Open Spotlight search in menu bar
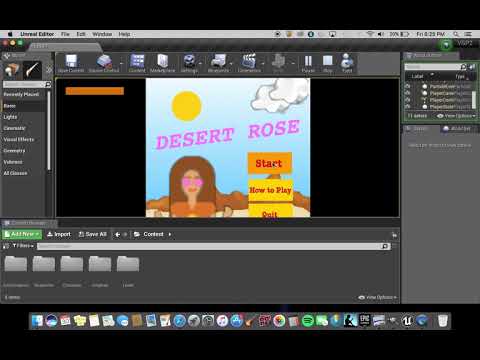This screenshot has height=360, width=480. point(456,34)
